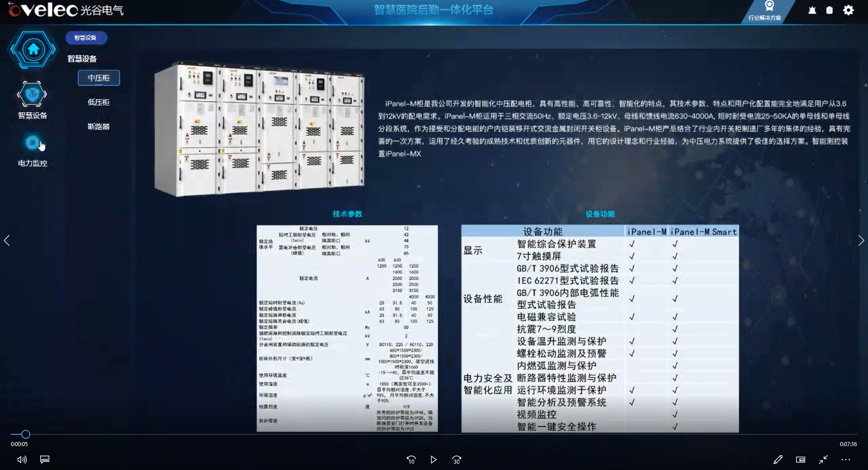Skip back 10 seconds

coord(411,460)
